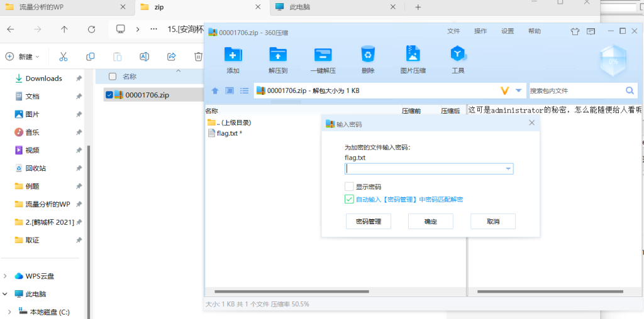Click the 一键解压 (One-click extract) icon
The width and height of the screenshot is (644, 319).
[x=323, y=55]
